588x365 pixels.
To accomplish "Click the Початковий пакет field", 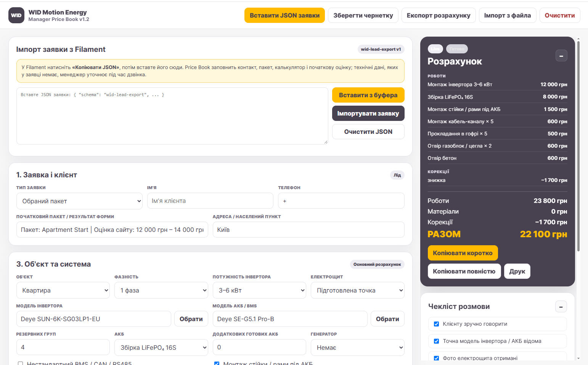I will tap(112, 230).
